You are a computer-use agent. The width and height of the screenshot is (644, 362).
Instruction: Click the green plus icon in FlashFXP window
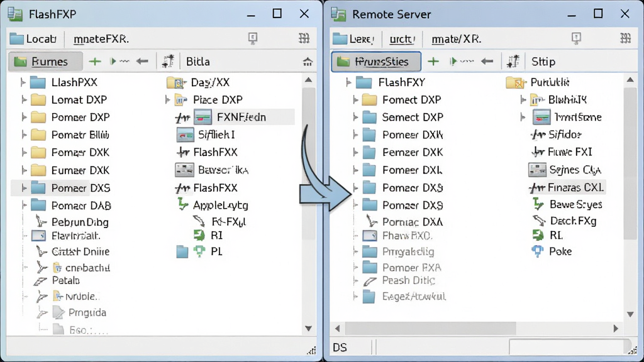coord(95,62)
